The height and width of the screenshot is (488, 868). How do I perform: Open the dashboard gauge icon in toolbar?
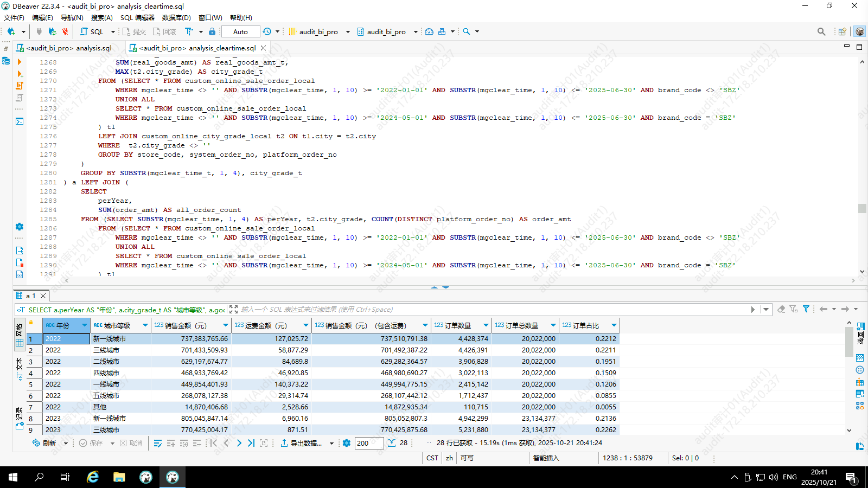pyautogui.click(x=429, y=31)
